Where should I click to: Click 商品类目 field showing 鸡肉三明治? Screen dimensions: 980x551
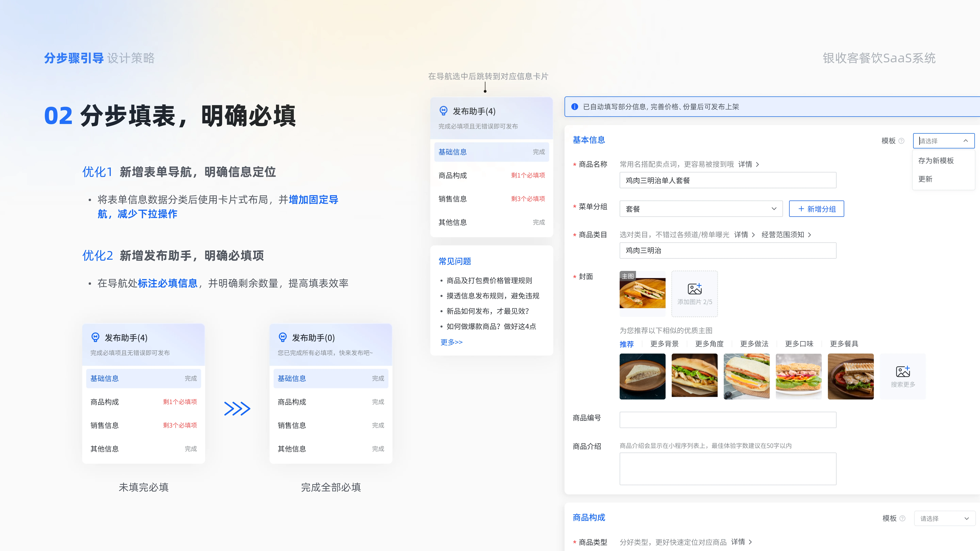coord(728,251)
